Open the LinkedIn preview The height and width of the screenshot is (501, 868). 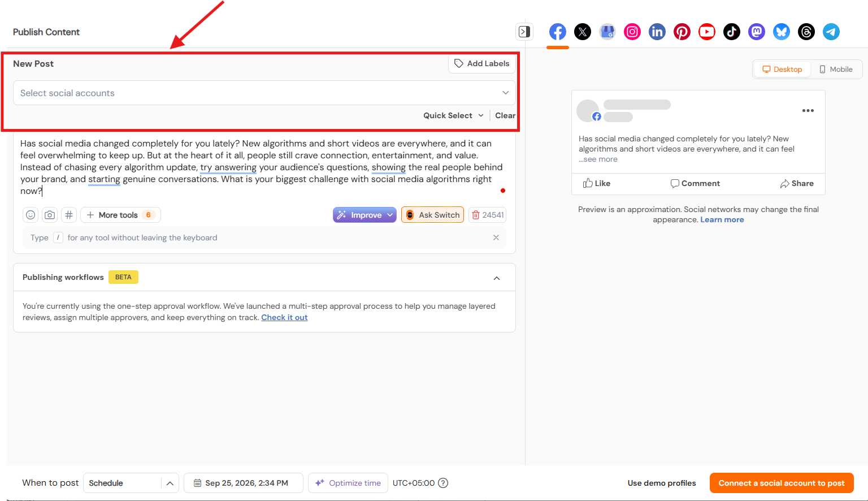point(657,32)
